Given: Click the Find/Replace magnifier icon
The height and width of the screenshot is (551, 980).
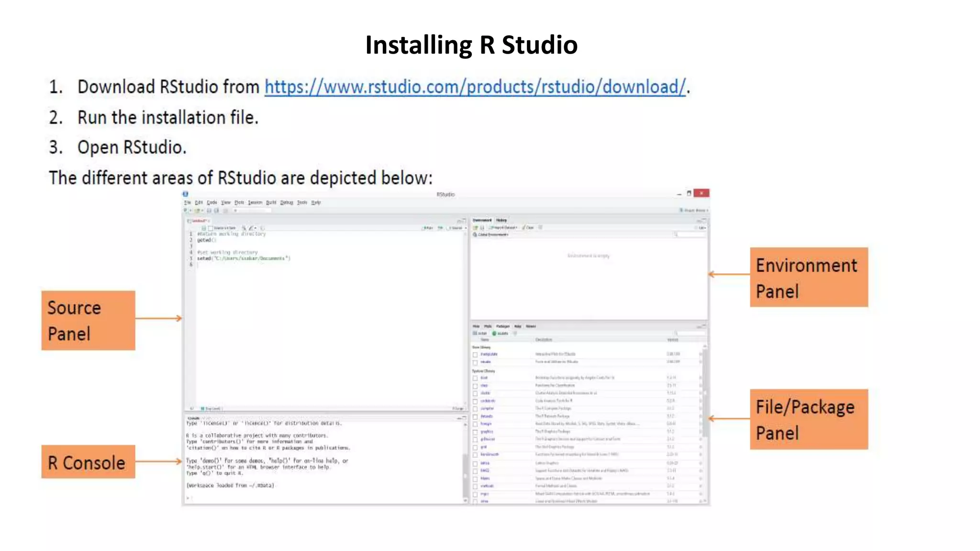Looking at the screenshot, I should tap(244, 228).
